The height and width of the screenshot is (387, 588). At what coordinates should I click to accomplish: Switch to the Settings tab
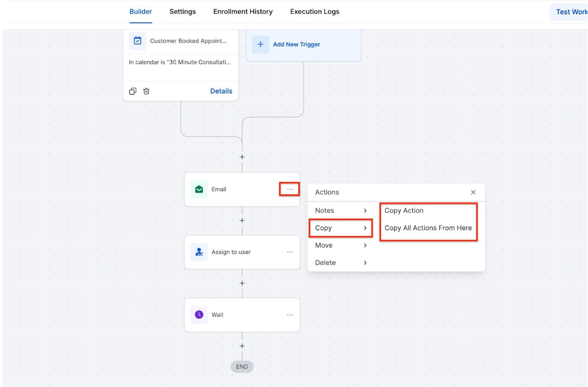pyautogui.click(x=183, y=12)
